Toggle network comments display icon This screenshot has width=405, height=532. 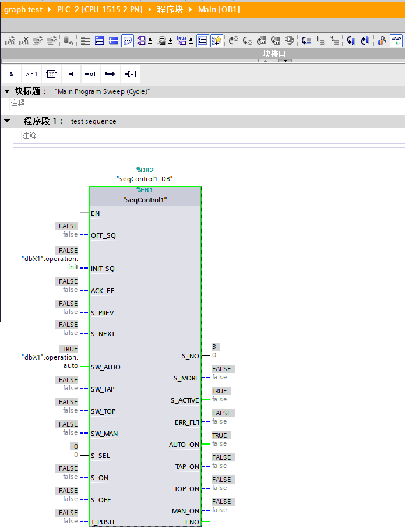(x=128, y=41)
